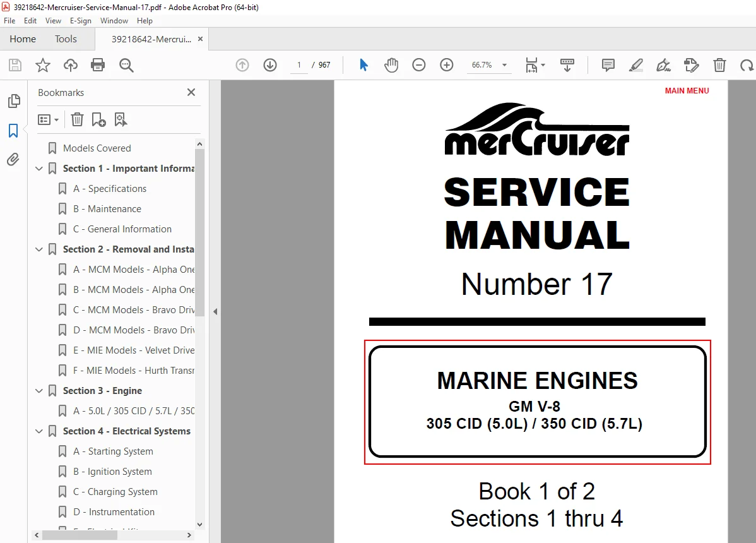Screen dimensions: 756x543
Task: Select the Highlight text tool
Action: 636,64
